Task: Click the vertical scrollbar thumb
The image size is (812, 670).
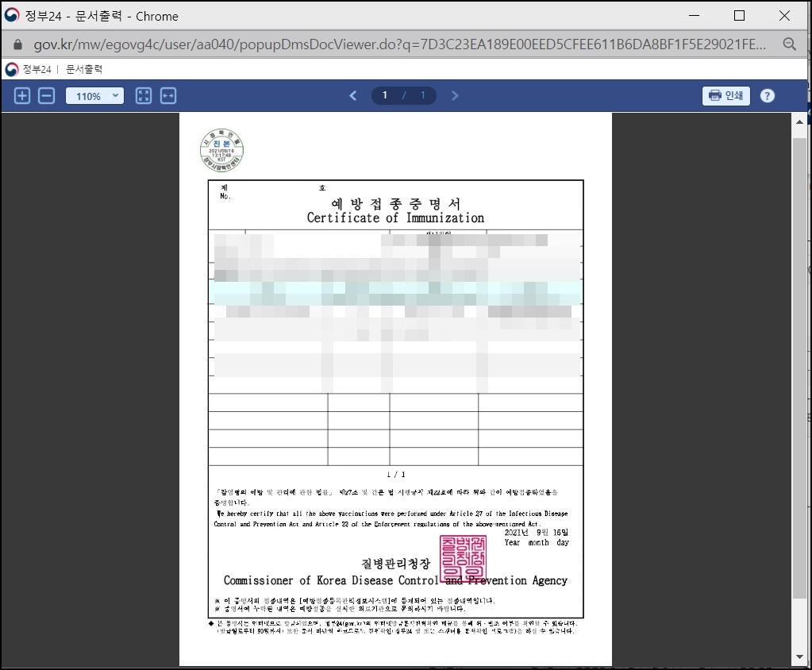Action: pos(799,368)
